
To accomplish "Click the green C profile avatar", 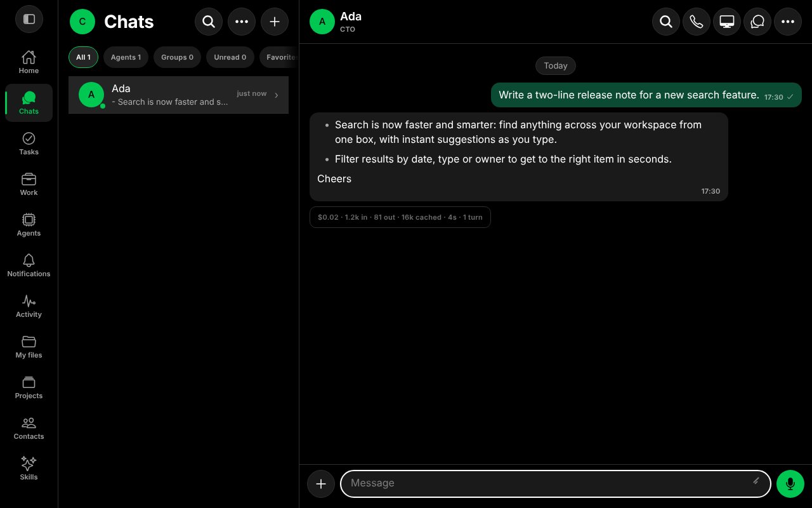I will pos(82,22).
